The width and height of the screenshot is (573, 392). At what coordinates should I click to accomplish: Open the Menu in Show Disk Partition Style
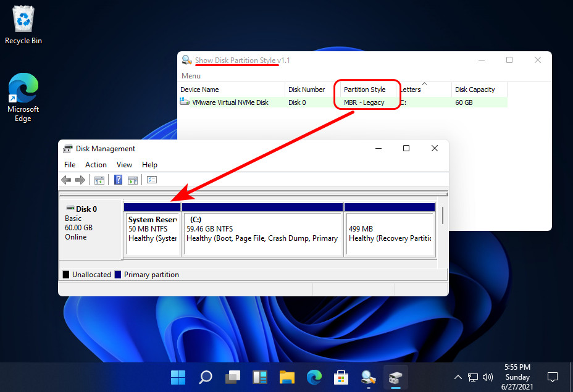(191, 75)
